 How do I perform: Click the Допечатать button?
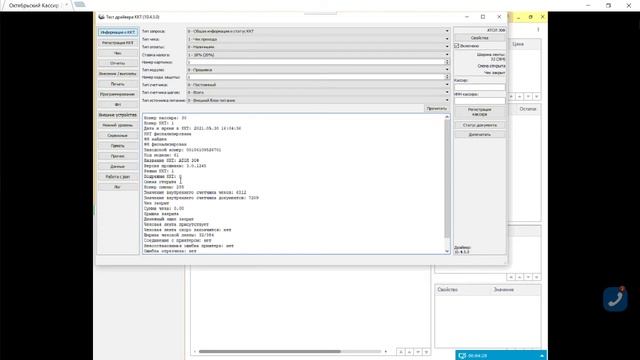coord(480,134)
